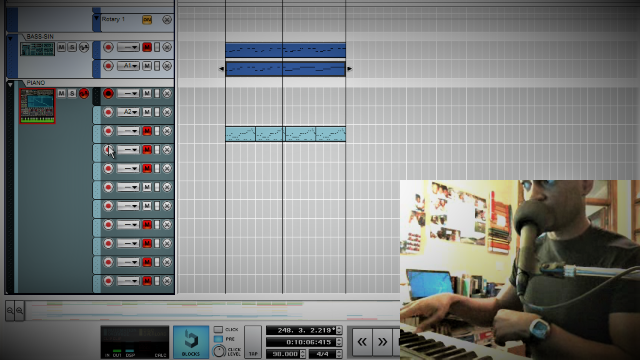Collapse the Rotary 1 automation lane triangle
The width and height of the screenshot is (640, 360).
click(x=96, y=18)
